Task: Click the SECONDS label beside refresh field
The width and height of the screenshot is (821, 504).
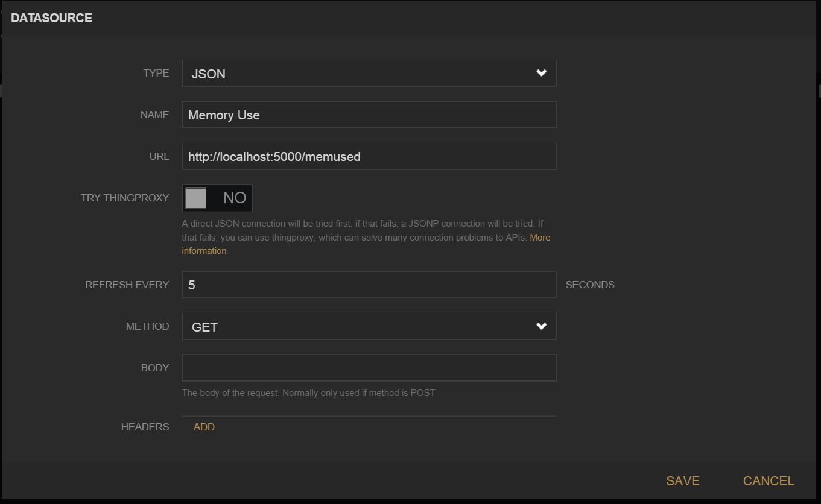Action: pyautogui.click(x=589, y=285)
